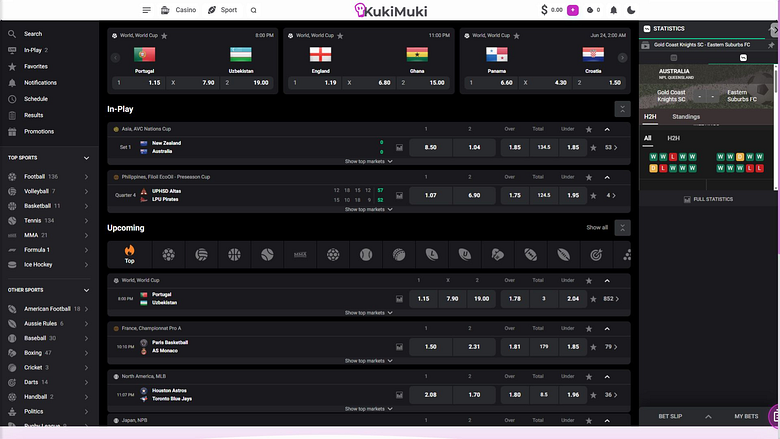The height and width of the screenshot is (439, 780).
Task: Collapse the Top Sports section
Action: [87, 158]
